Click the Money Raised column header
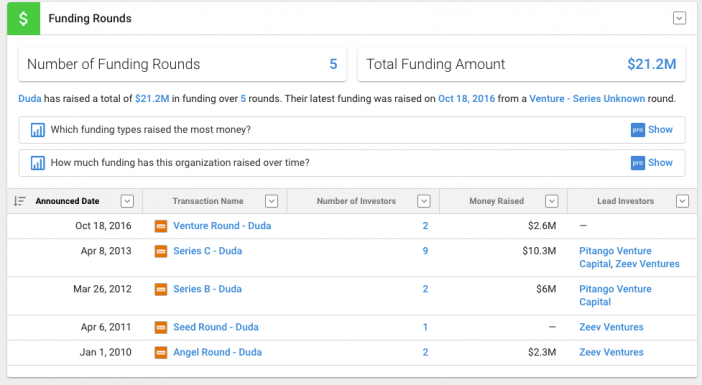The width and height of the screenshot is (702, 385). (x=497, y=201)
